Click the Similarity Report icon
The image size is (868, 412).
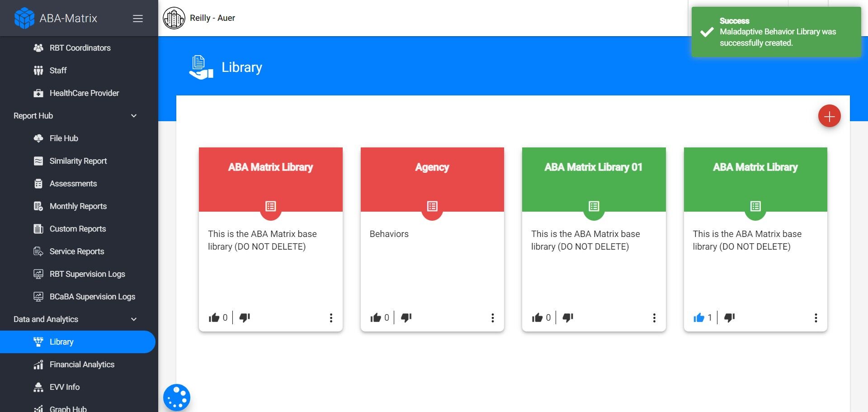pos(38,161)
